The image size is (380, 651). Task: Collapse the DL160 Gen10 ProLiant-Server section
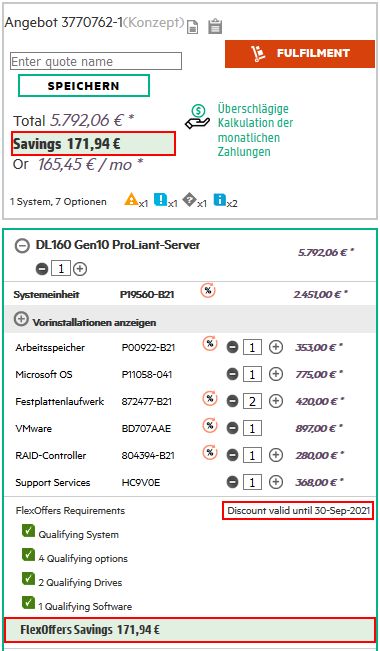coord(22,246)
